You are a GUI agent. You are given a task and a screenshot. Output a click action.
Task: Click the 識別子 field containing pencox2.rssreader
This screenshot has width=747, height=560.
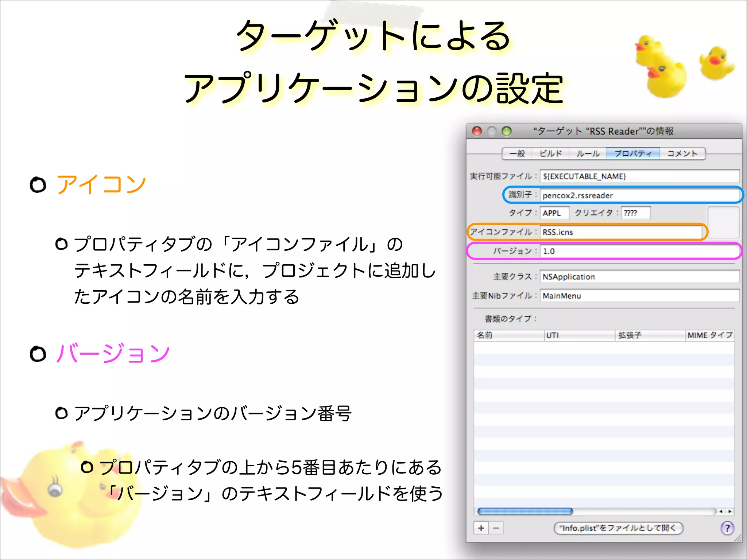(638, 195)
